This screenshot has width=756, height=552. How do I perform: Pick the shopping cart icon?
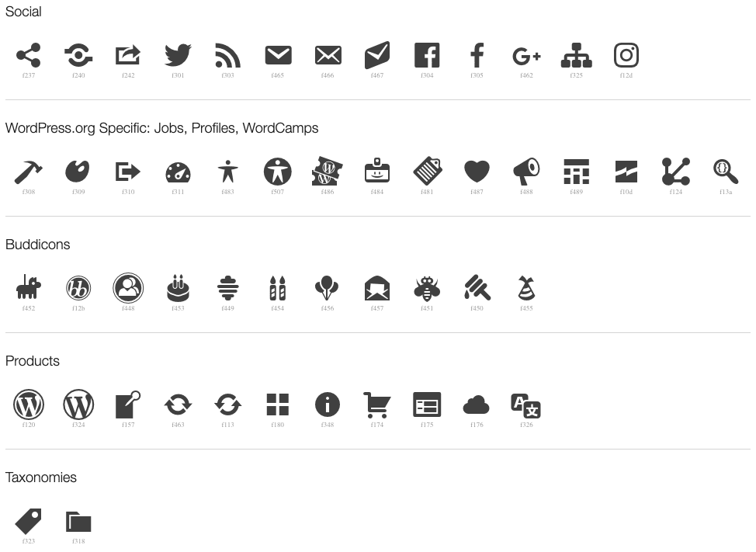377,405
